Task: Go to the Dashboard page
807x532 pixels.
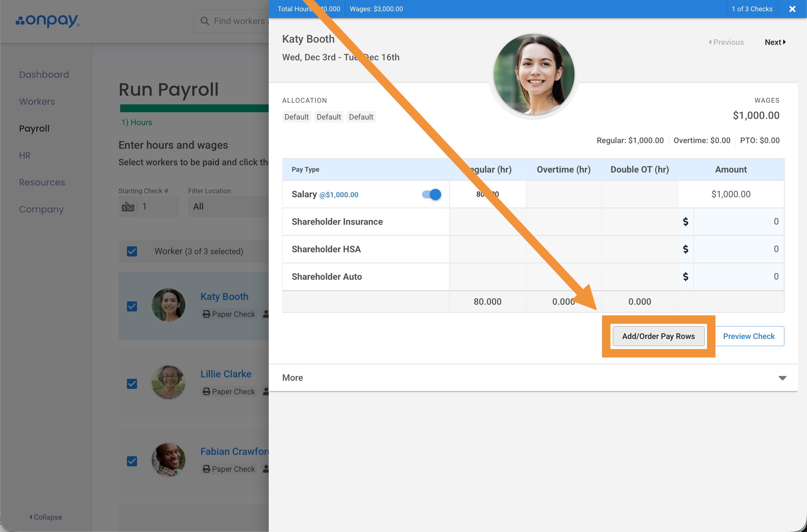Action: 44,75
